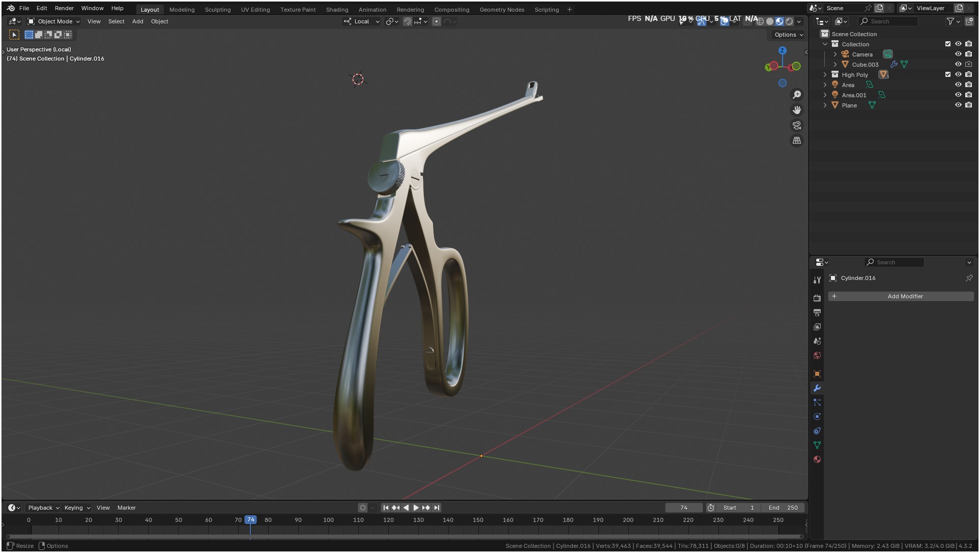This screenshot has width=980, height=553.
Task: Expand the High Poly collection
Action: point(825,75)
